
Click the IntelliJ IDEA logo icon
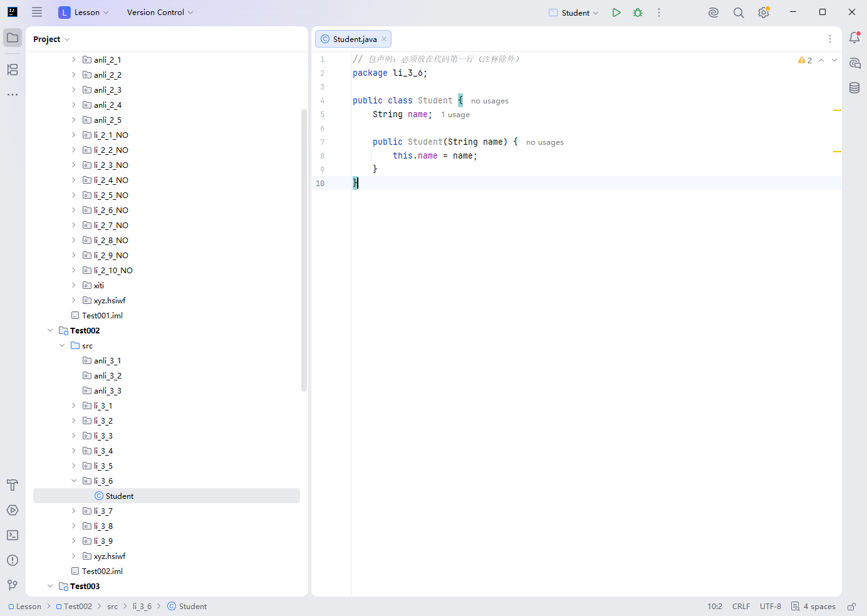pos(13,12)
